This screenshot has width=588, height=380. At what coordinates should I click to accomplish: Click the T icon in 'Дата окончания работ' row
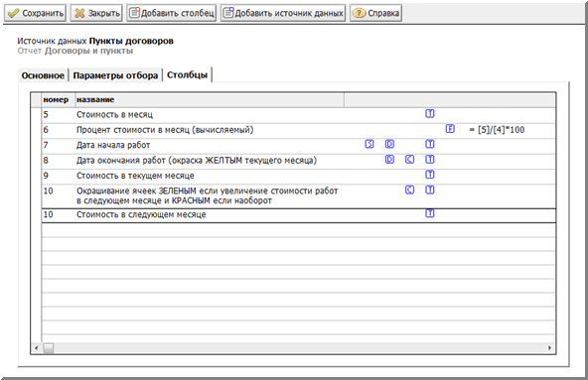(430, 160)
